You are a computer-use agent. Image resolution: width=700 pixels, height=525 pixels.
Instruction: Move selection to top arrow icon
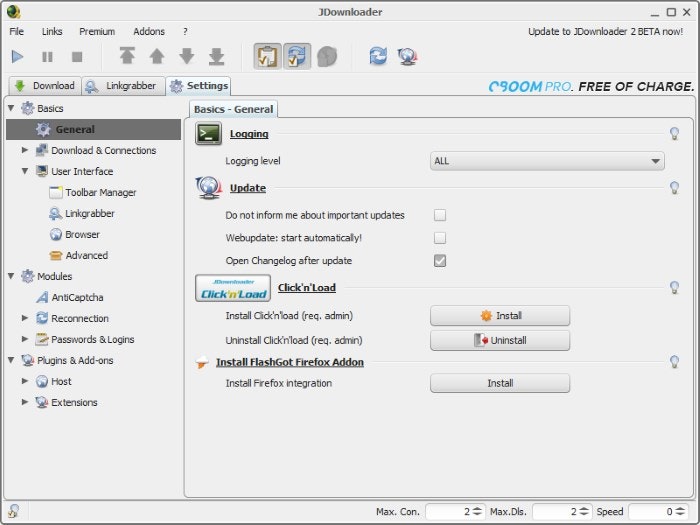tap(127, 56)
